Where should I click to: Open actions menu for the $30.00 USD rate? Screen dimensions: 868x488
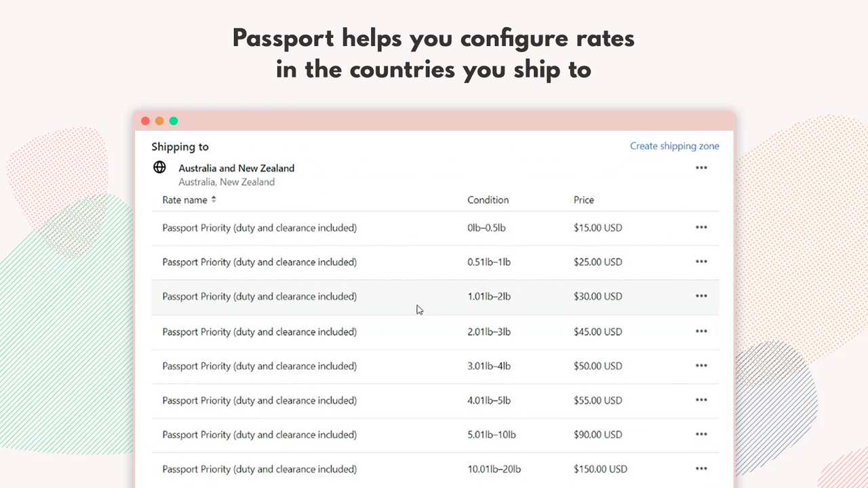701,296
